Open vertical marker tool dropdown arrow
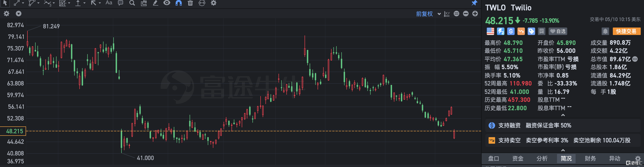Viewport: 644px width, 167px height. tap(84, 3)
